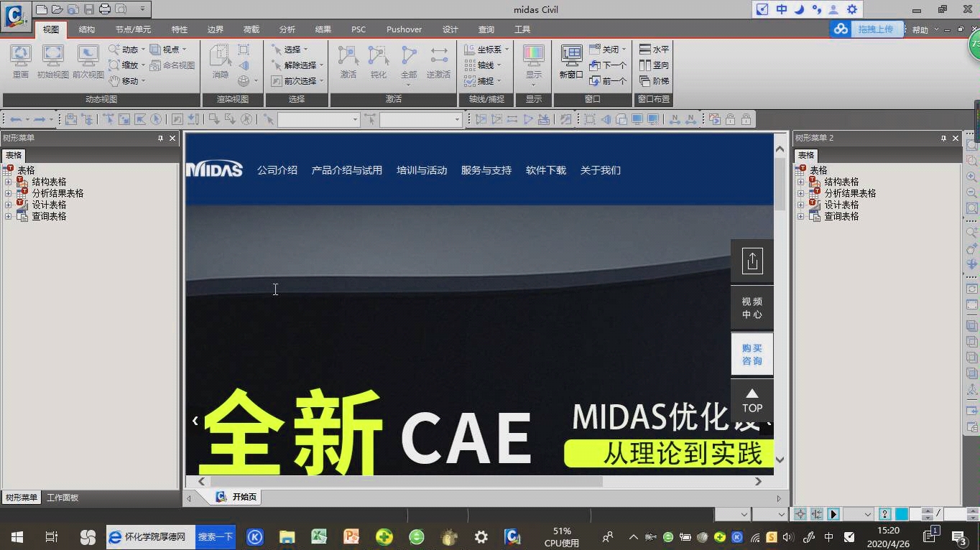The height and width of the screenshot is (550, 980).
Task: Click the 激活 activate icon
Action: [348, 62]
